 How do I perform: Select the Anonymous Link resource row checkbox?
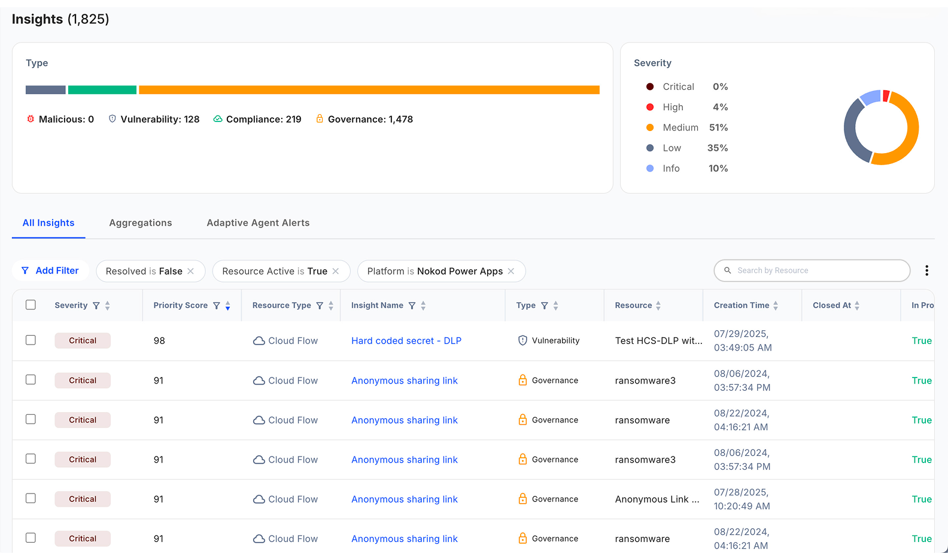tap(31, 498)
